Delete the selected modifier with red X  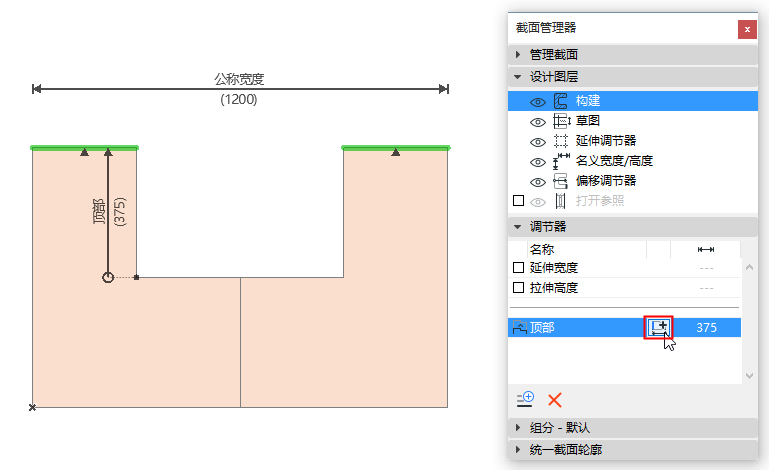click(x=555, y=400)
